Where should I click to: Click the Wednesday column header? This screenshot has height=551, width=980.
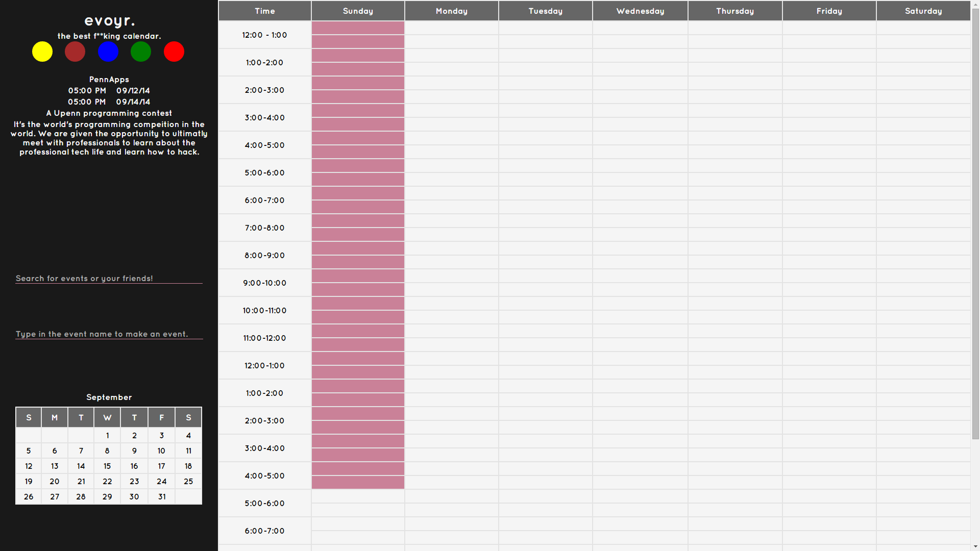(640, 11)
